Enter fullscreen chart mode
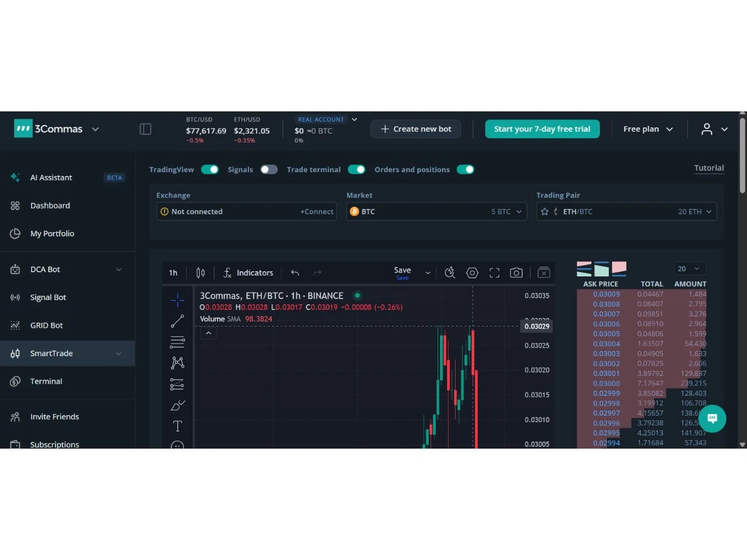 point(495,273)
